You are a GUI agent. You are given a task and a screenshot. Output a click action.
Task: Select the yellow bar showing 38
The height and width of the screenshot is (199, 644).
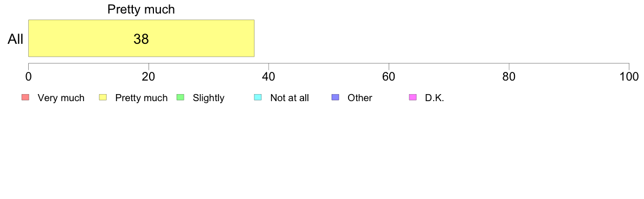pyautogui.click(x=141, y=38)
